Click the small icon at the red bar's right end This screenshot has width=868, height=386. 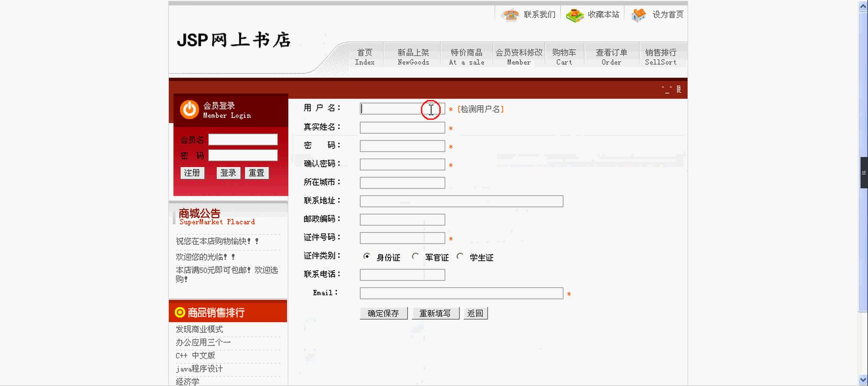(x=679, y=89)
